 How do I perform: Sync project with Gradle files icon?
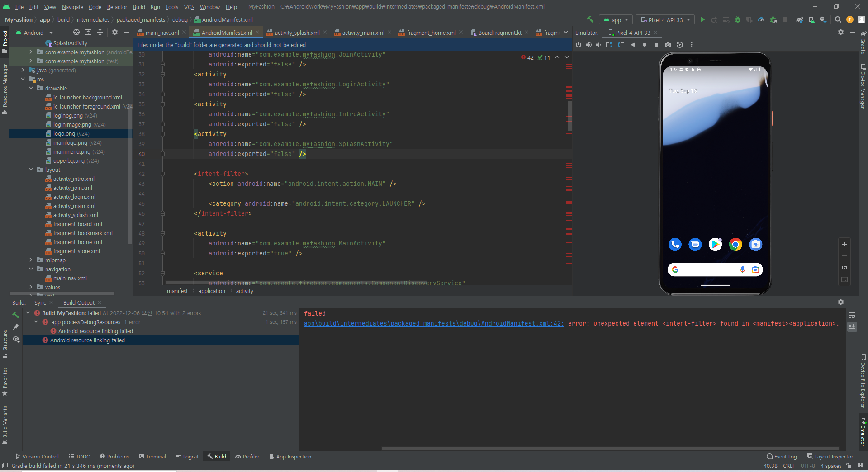tap(800, 20)
